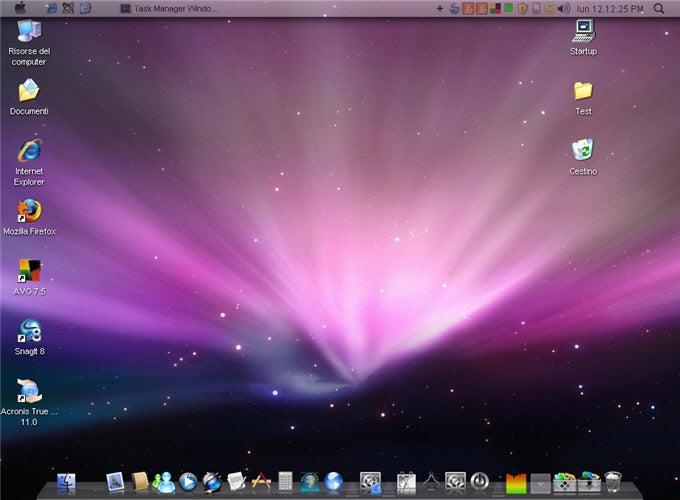This screenshot has height=500, width=680.
Task: Open the green-orange graph icon in dock
Action: [x=516, y=483]
